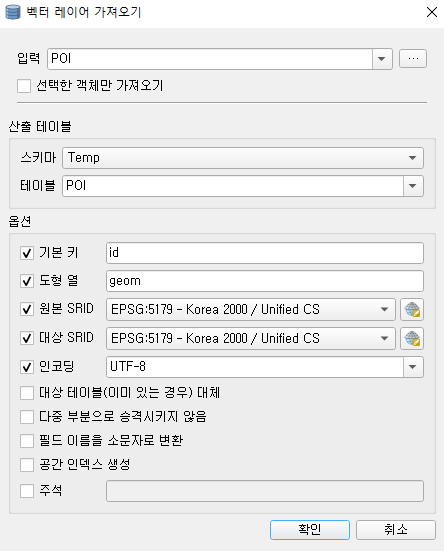Screen dimensions: 444x551
Task: Uncheck the 원본 SRID checkbox
Action: 27,309
